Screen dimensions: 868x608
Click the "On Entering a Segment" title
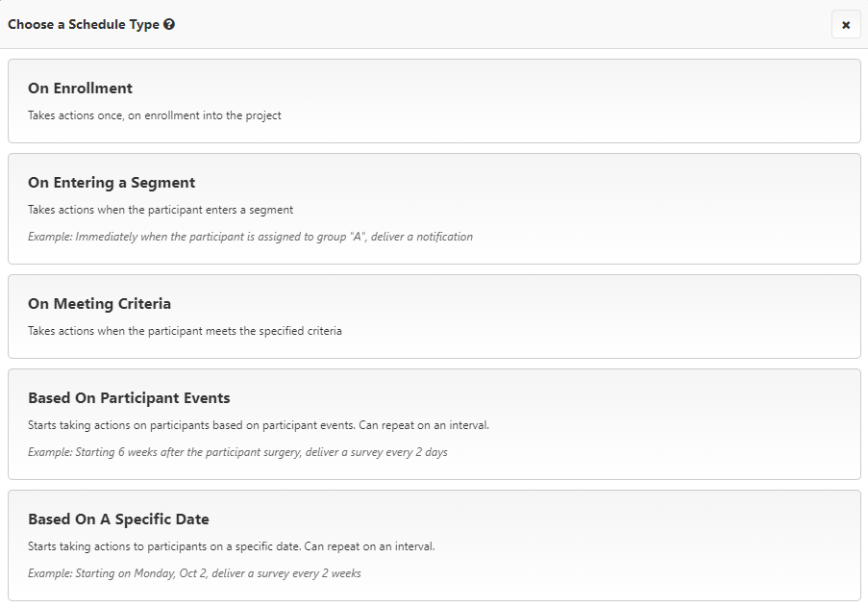click(x=112, y=183)
